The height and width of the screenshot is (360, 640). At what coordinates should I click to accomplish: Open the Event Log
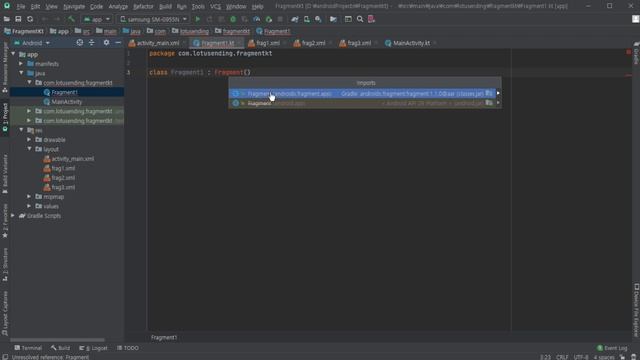tap(612, 348)
